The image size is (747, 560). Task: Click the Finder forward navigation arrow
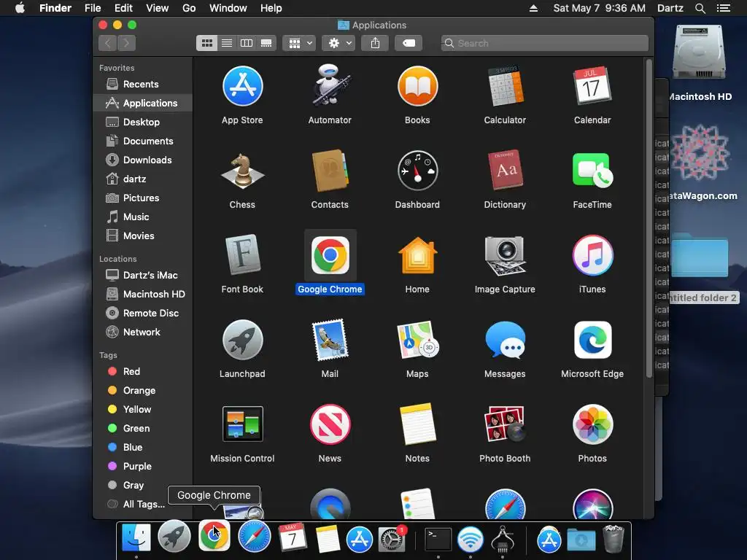(126, 43)
